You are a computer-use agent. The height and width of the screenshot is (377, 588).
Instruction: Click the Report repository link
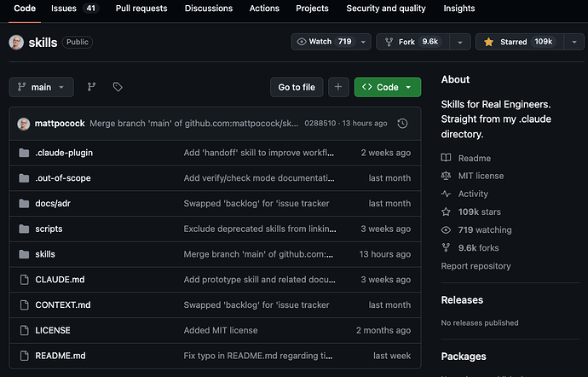(x=476, y=266)
